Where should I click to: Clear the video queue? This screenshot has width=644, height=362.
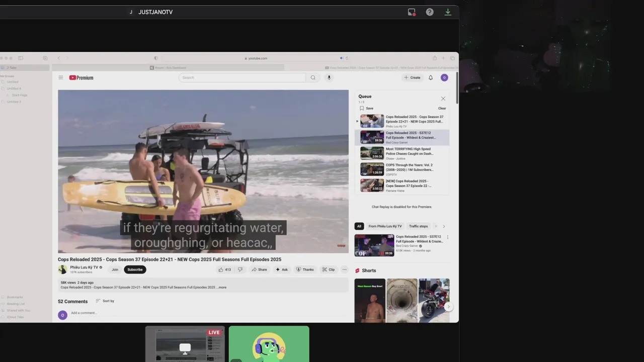[442, 108]
